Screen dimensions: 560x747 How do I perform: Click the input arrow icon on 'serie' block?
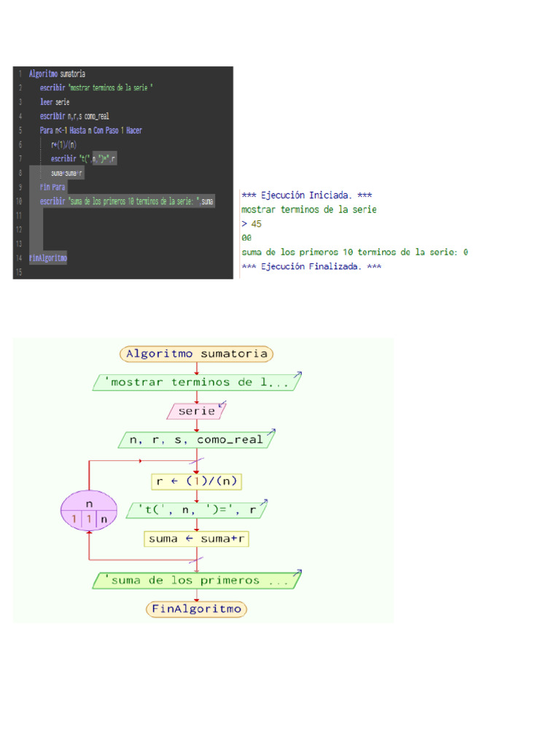(222, 404)
